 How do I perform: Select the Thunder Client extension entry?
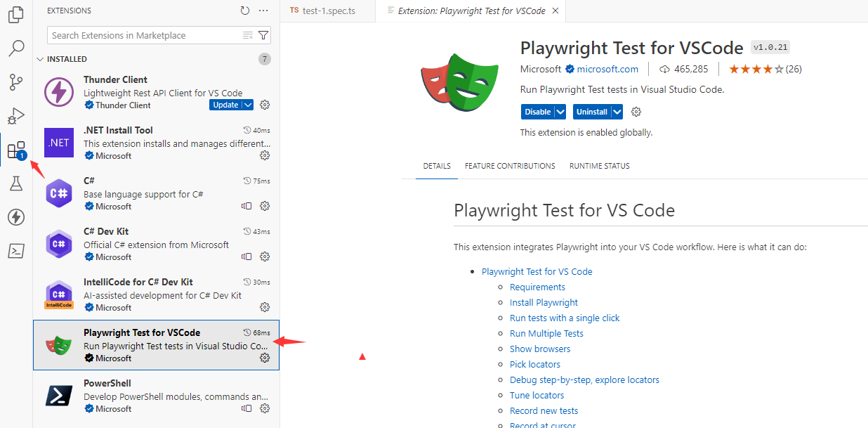click(157, 93)
